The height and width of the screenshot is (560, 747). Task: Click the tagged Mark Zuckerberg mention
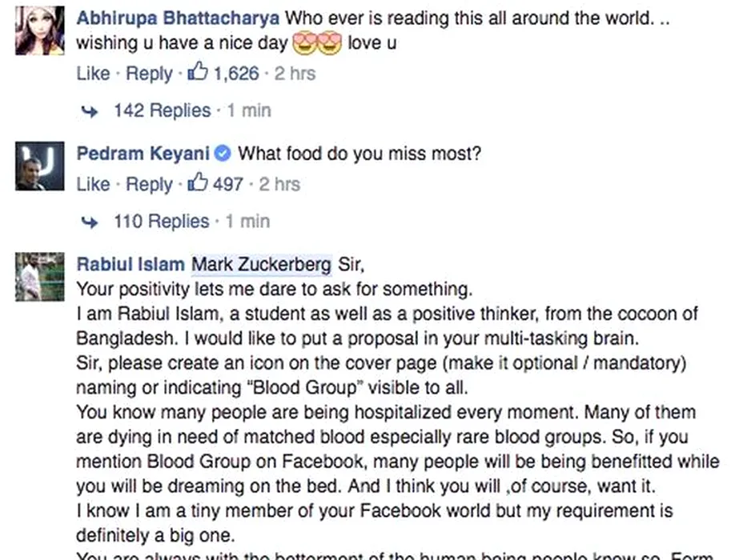point(262,264)
